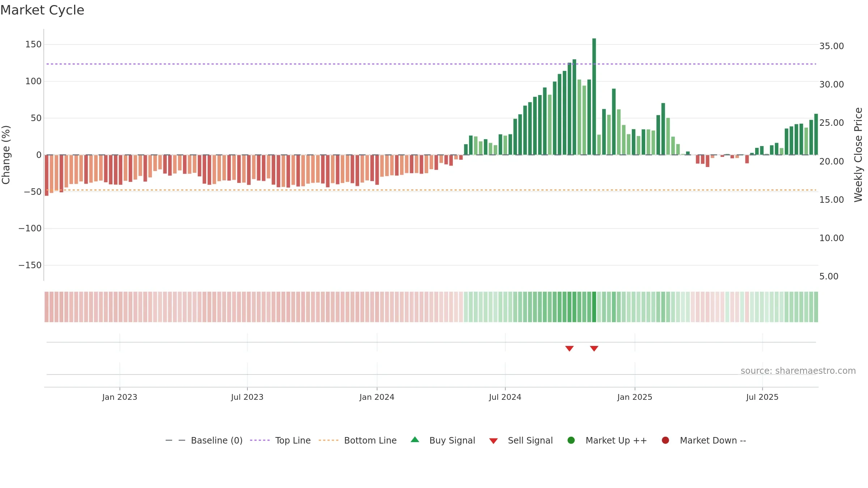Click the Top Line purple dotted legend marker

260,440
